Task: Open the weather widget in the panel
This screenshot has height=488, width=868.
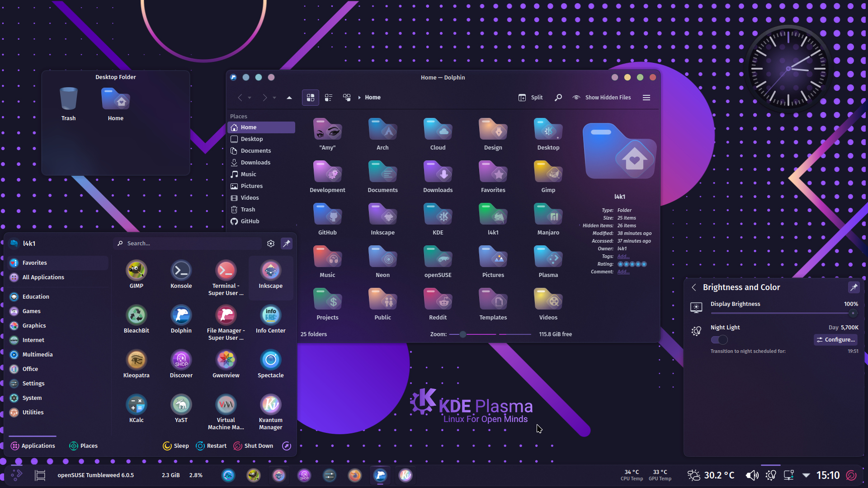Action: click(x=711, y=475)
